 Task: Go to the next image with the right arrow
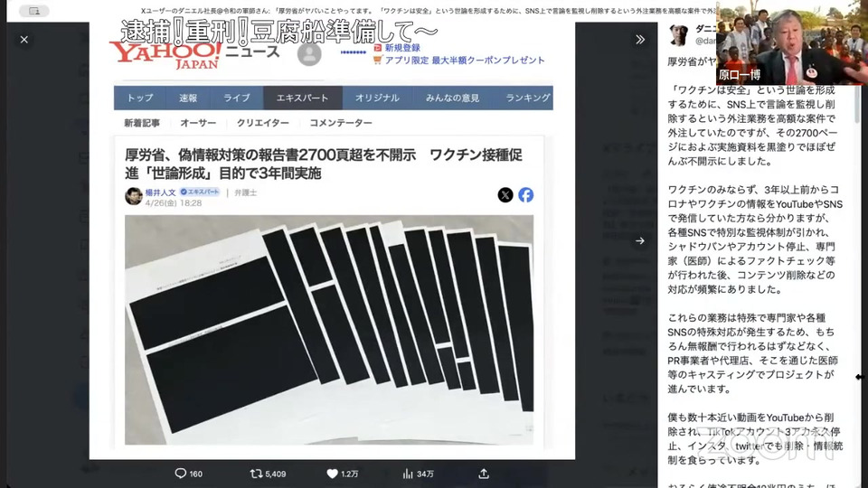640,240
